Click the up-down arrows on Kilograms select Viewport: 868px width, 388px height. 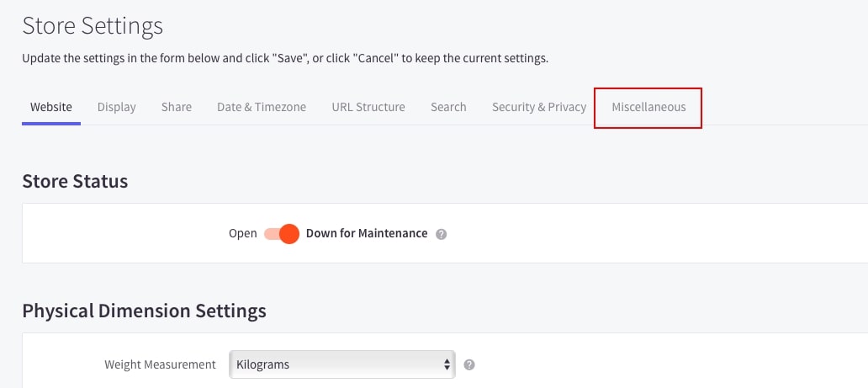pos(447,365)
